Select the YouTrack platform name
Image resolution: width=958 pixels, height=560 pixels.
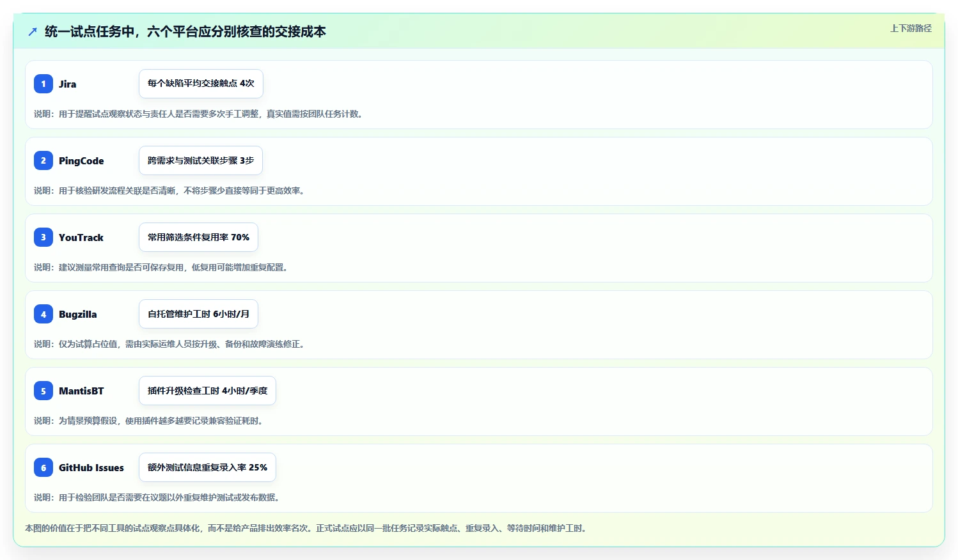point(81,237)
